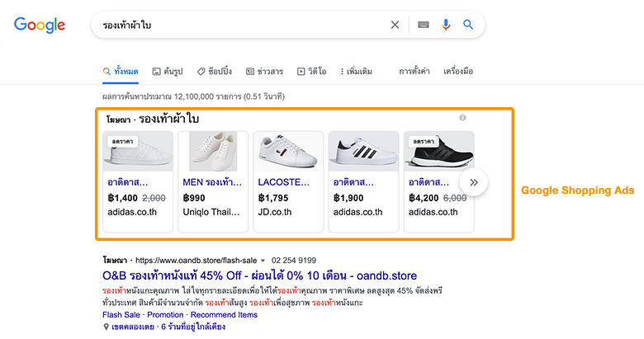The height and width of the screenshot is (339, 644).
Task: Click the ad info icon in shopping panel
Action: 462,118
